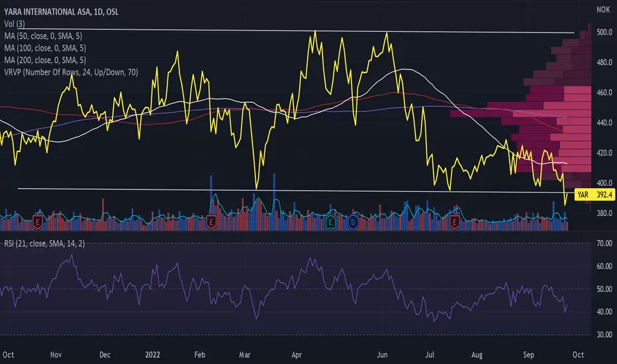Select the VRVP indicator legend
Viewport: 617px width, 364px height.
[x=71, y=72]
